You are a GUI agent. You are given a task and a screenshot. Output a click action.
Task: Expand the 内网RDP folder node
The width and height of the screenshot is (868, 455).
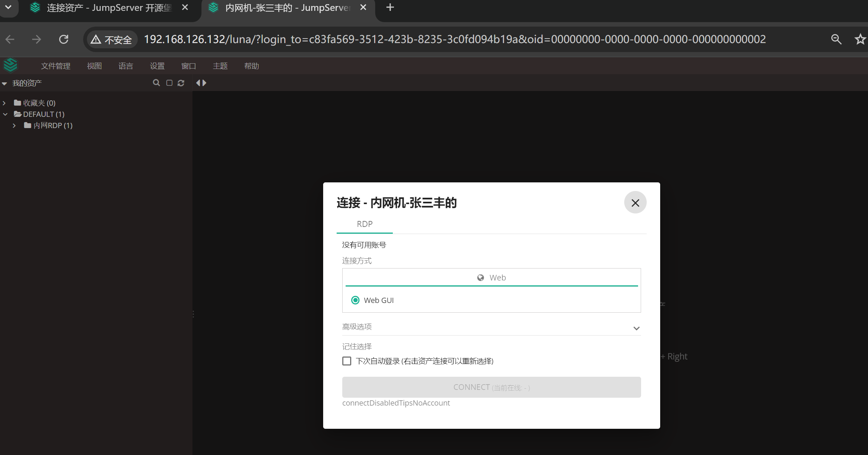coord(14,125)
